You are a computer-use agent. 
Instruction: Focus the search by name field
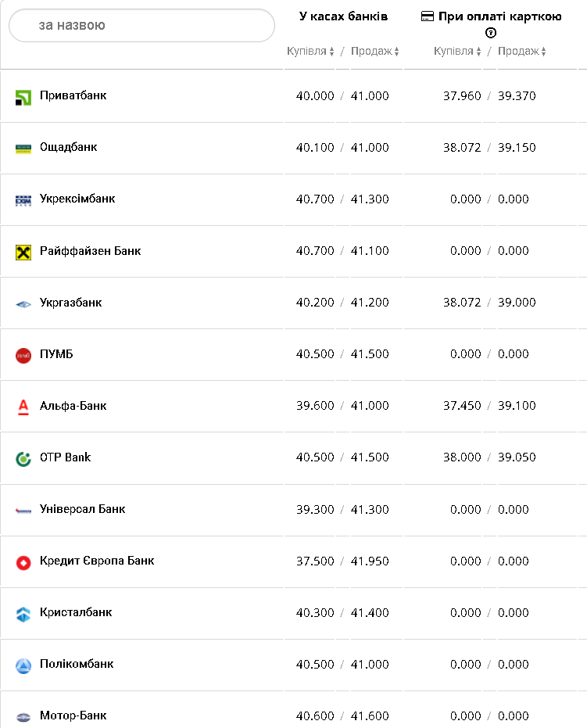click(x=141, y=26)
